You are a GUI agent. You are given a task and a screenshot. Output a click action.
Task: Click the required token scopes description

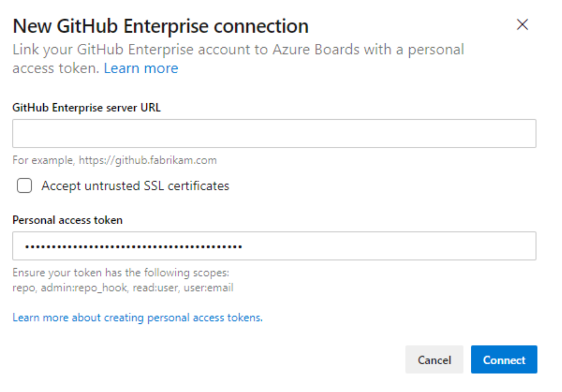[123, 280]
